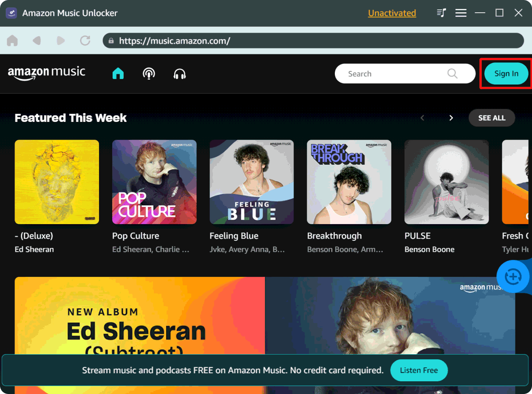This screenshot has width=532, height=394.
Task: Open the Breakthrough playlist cover
Action: [349, 182]
